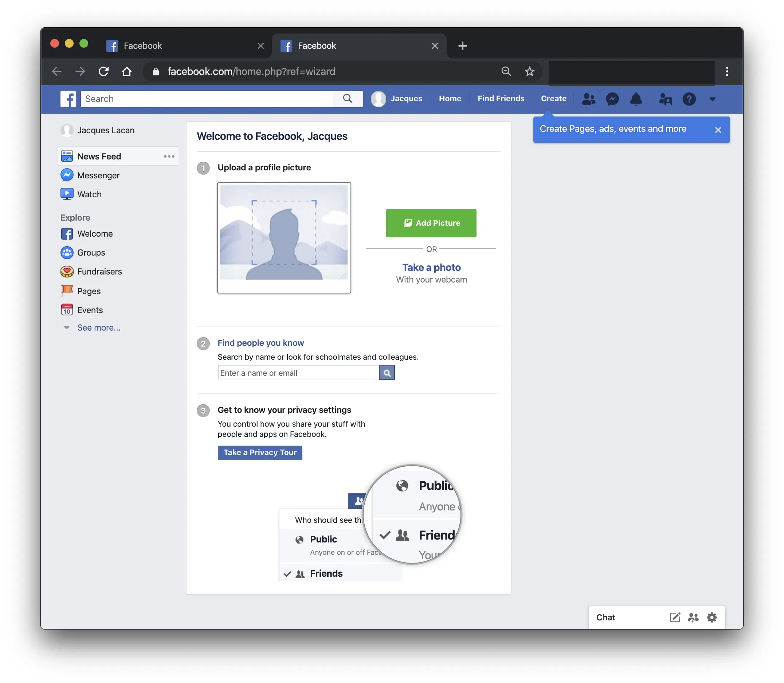Viewport: 784px width, 683px height.
Task: Click the site lock icon
Action: (156, 71)
